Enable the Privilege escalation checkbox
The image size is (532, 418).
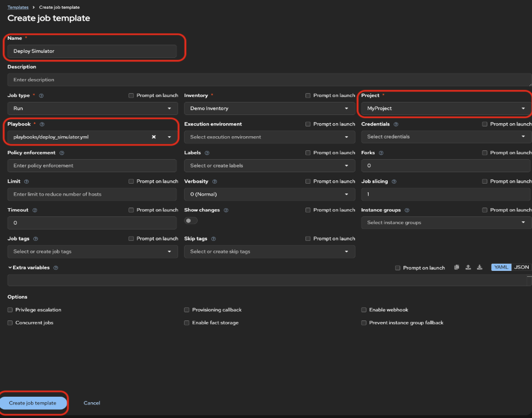pyautogui.click(x=10, y=310)
